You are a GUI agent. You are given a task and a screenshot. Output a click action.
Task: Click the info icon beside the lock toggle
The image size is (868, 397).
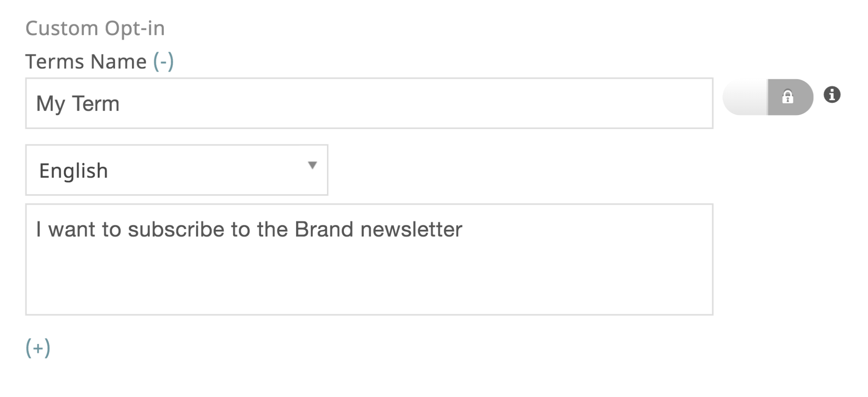tap(832, 95)
